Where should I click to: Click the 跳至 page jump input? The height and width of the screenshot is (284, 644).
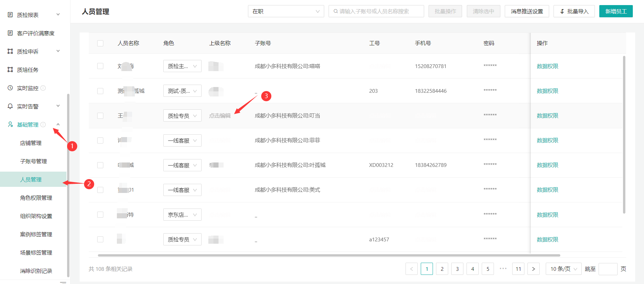(x=608, y=269)
